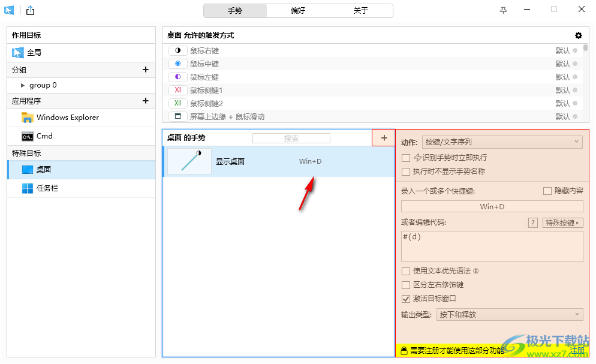This screenshot has height=364, width=596.
Task: Select the side button 1 (鼠标侧键1) row
Action: click(x=372, y=90)
